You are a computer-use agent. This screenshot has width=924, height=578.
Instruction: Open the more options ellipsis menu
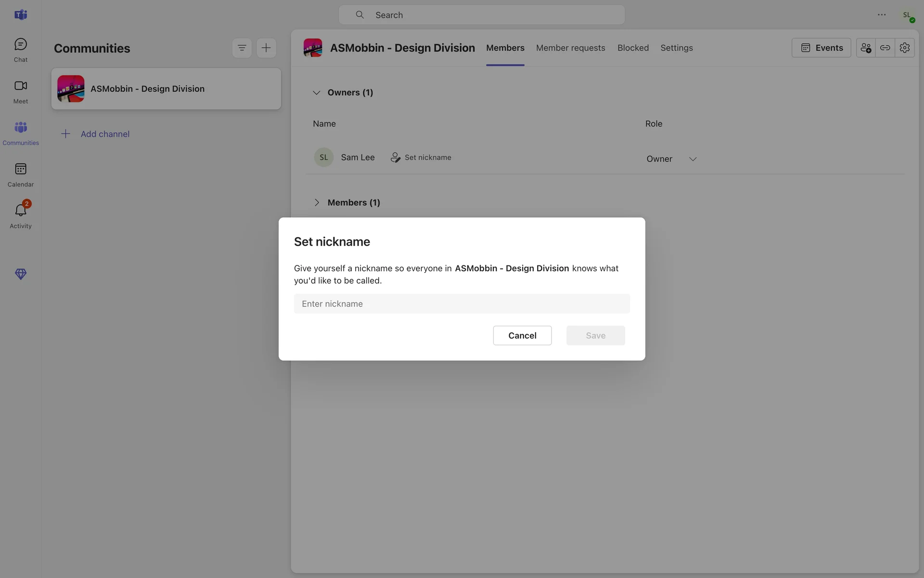[882, 15]
